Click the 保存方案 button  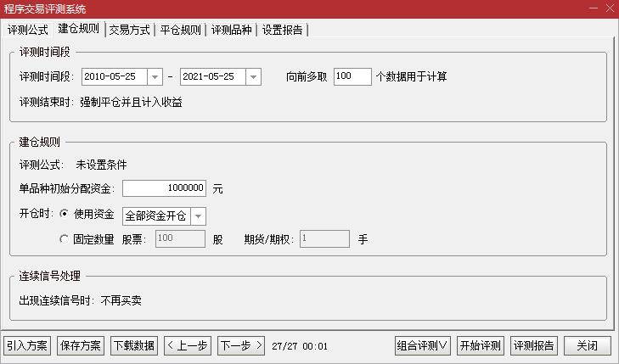pos(81,346)
